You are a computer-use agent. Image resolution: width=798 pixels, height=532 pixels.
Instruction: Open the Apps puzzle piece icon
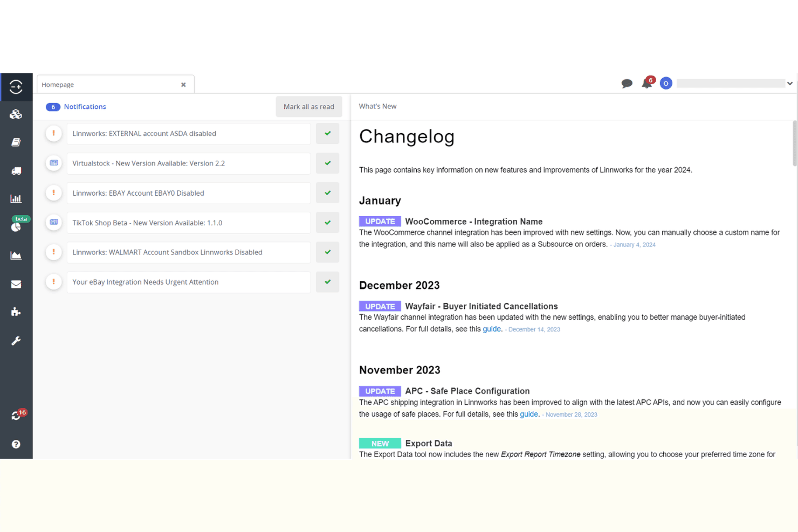[16, 312]
